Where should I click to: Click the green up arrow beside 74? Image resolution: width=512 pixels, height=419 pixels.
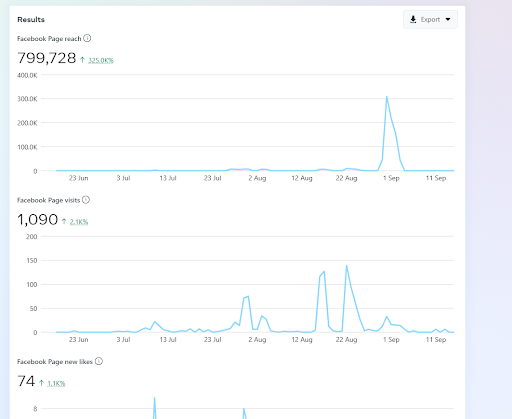[x=41, y=383]
